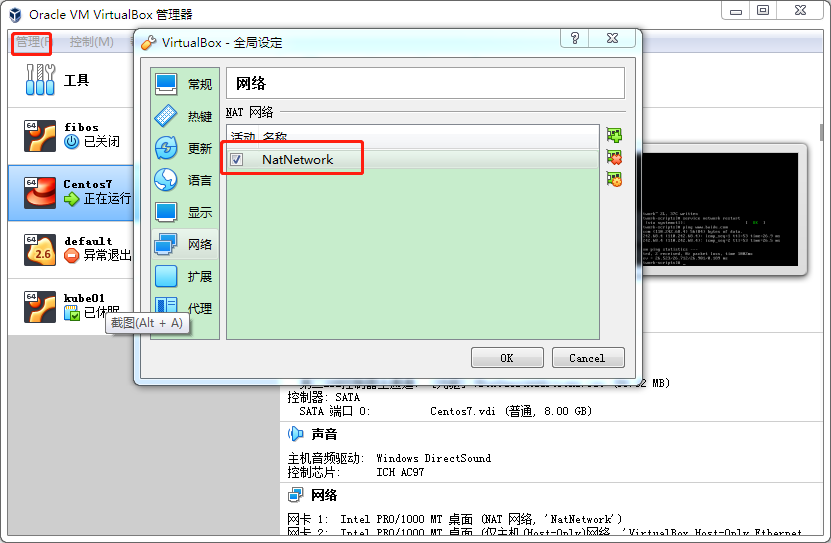Minimize the VirtualBox Manager window
Image resolution: width=831 pixels, height=543 pixels.
tap(736, 11)
